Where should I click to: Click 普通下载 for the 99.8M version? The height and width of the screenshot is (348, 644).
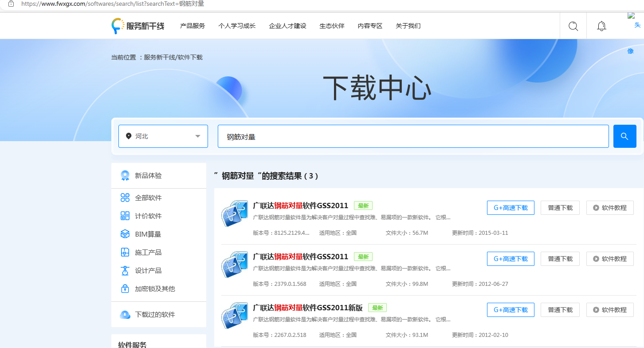tap(560, 259)
